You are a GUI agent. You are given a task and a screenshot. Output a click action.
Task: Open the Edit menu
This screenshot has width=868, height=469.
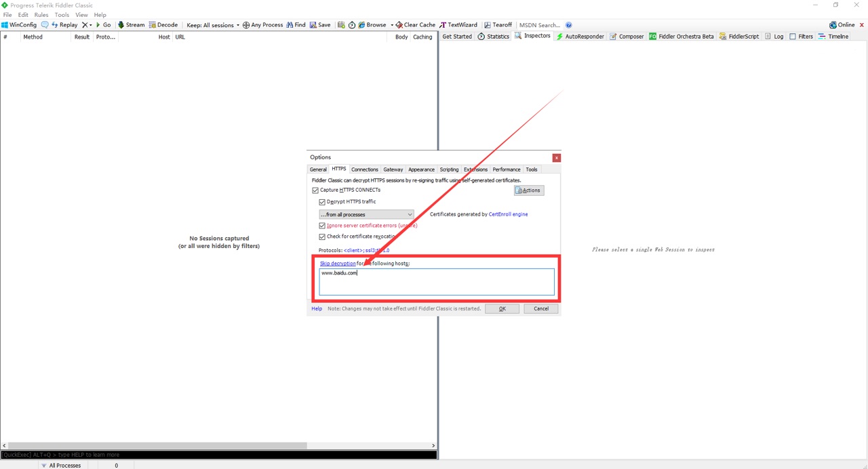(x=23, y=14)
